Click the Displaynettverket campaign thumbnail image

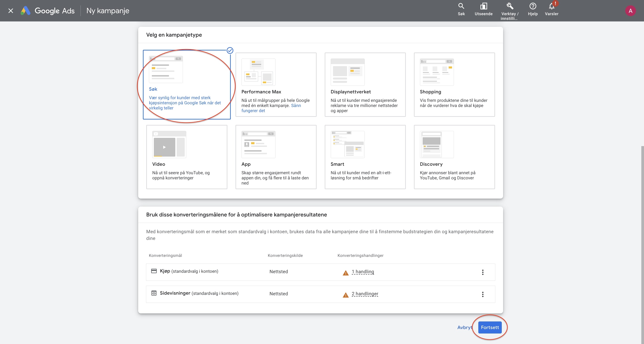347,72
